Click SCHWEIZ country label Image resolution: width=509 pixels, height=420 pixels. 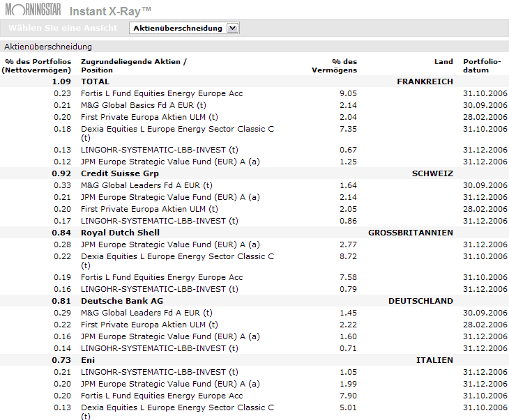click(x=432, y=173)
